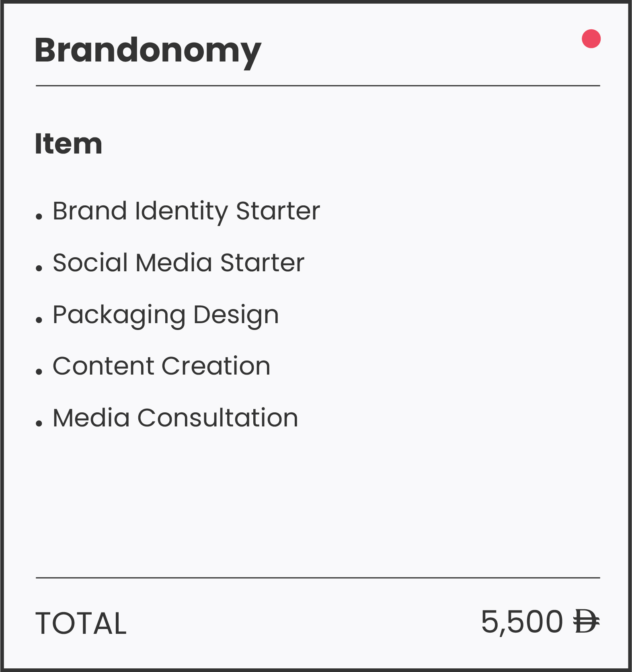Click the Item heading
Image resolution: width=632 pixels, height=672 pixels.
68,143
